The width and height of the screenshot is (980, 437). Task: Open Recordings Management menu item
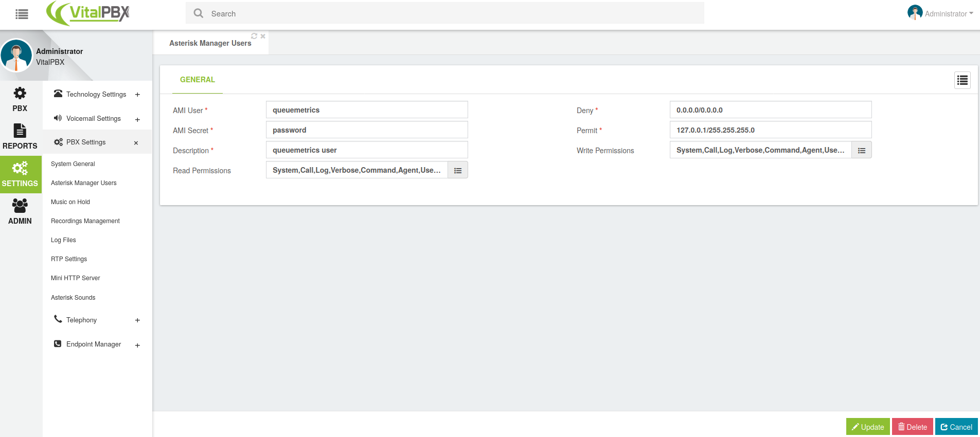pyautogui.click(x=85, y=221)
